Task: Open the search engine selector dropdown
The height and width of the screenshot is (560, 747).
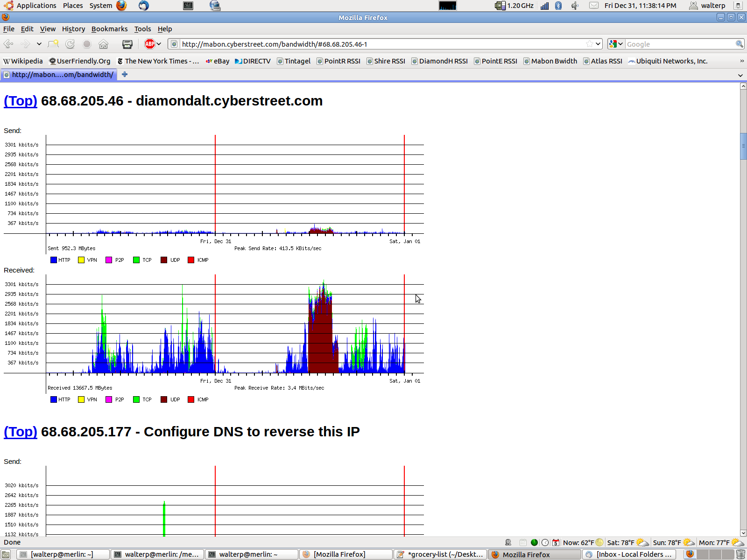Action: point(616,44)
